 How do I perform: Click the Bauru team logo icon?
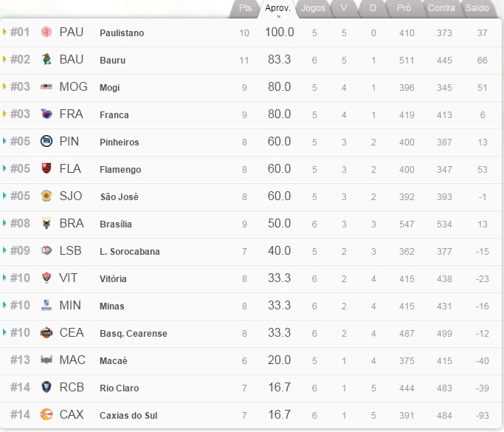(46, 60)
